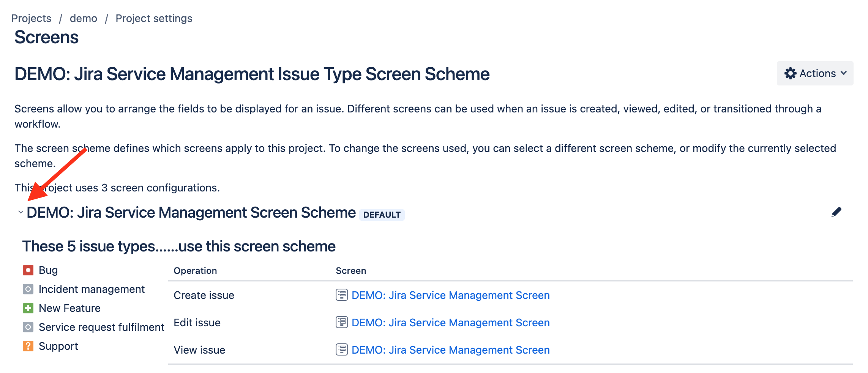Click the gear icon in Actions button

791,73
